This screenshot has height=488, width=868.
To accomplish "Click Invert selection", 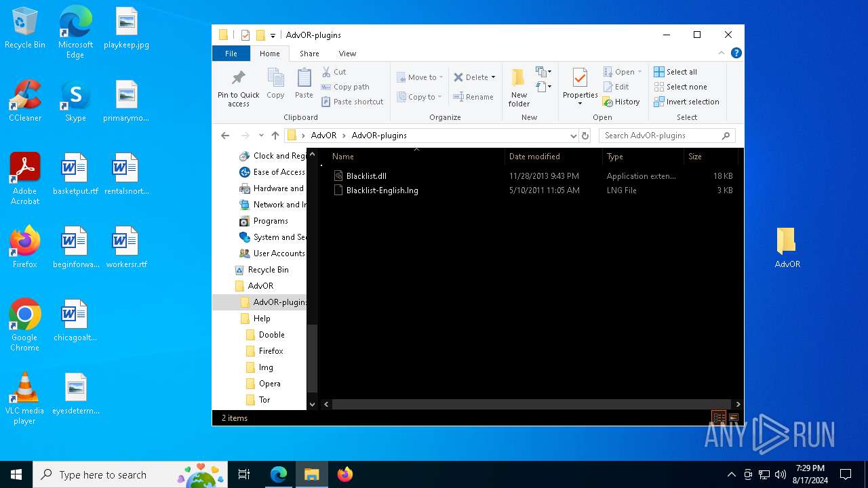I will pyautogui.click(x=686, y=102).
